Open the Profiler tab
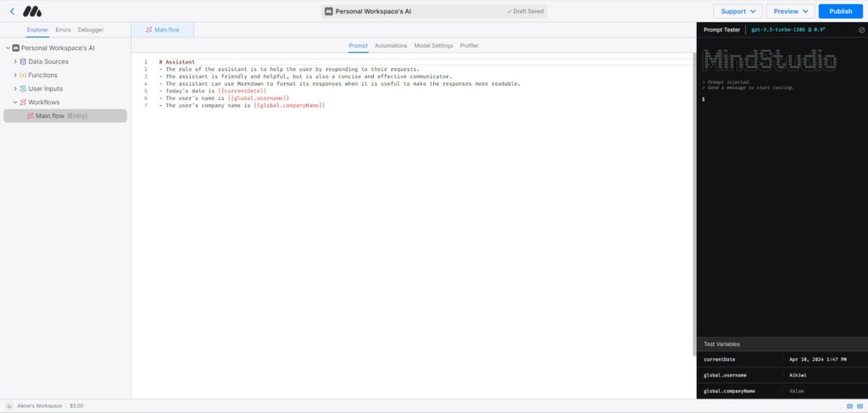This screenshot has height=413, width=868. pos(470,46)
